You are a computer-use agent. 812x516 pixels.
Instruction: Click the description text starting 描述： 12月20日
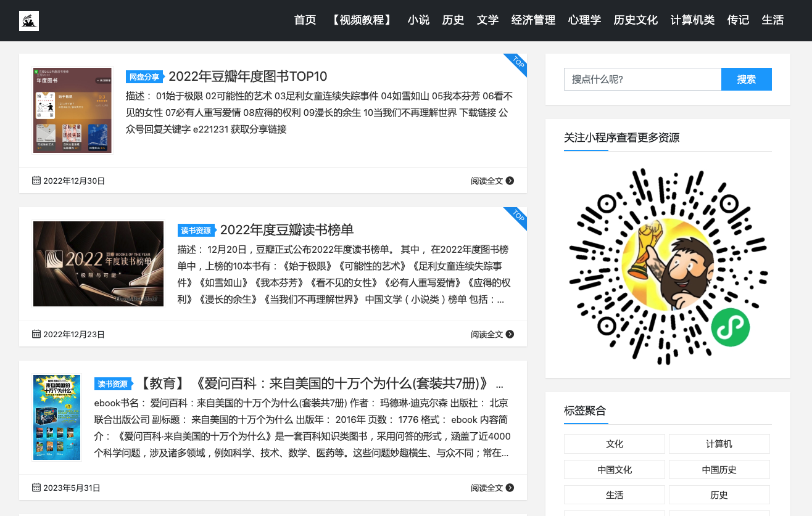click(x=344, y=275)
